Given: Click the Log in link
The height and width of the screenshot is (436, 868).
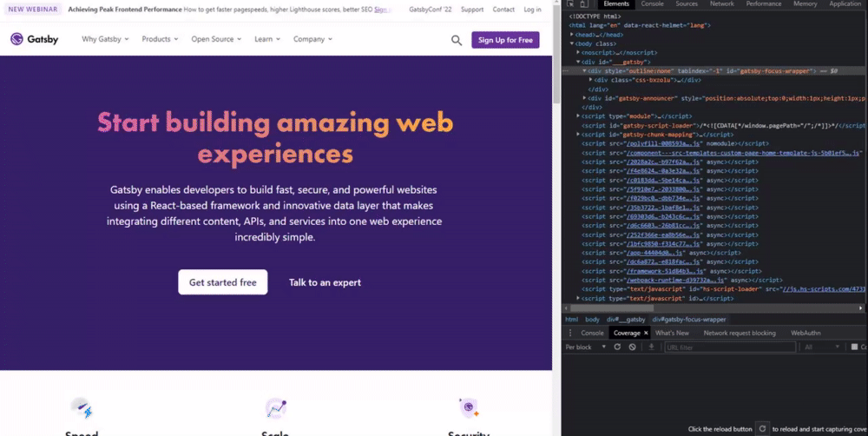Looking at the screenshot, I should click(x=533, y=10).
